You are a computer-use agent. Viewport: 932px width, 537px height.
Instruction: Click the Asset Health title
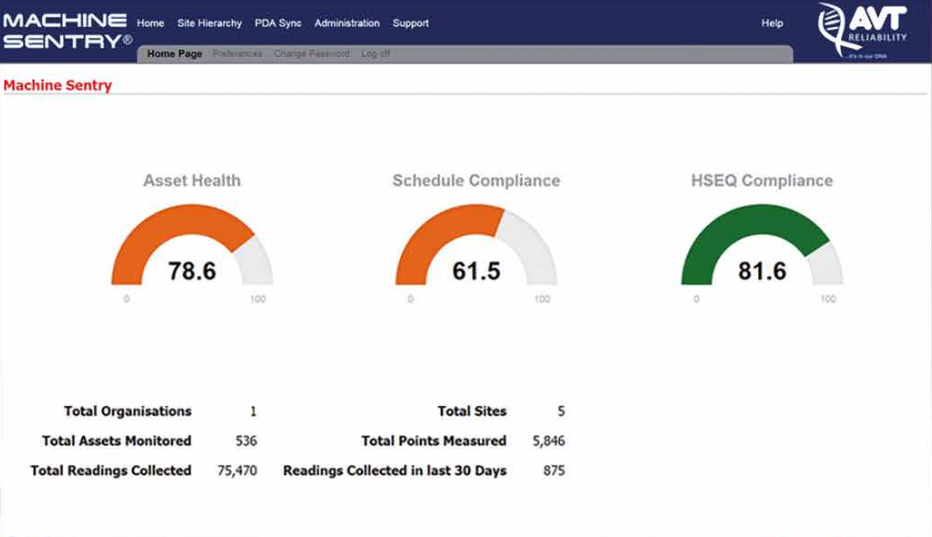point(192,181)
